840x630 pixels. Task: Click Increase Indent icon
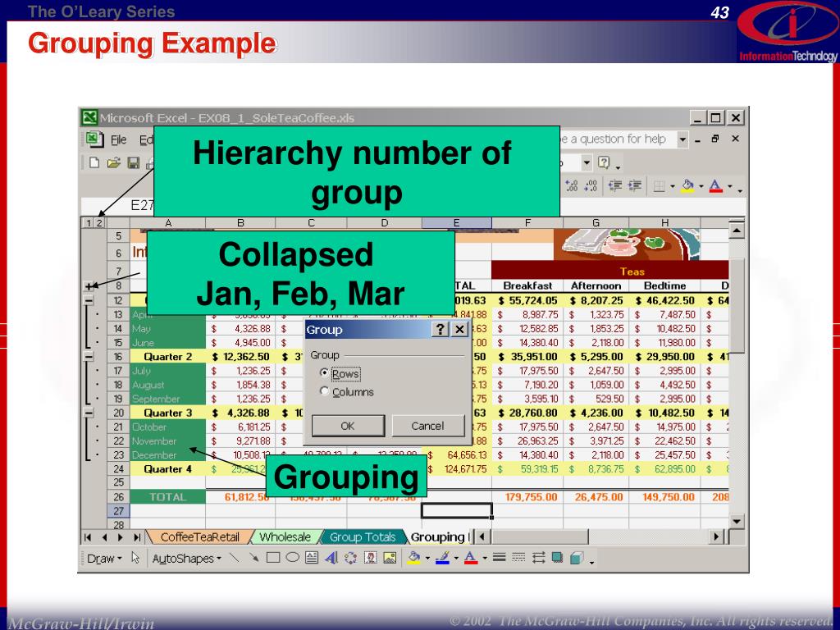[x=635, y=186]
